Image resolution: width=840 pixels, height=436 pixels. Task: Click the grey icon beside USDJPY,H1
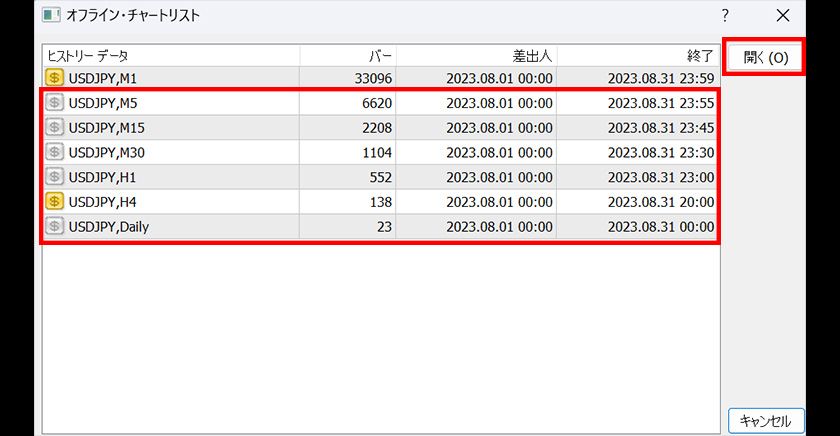55,177
